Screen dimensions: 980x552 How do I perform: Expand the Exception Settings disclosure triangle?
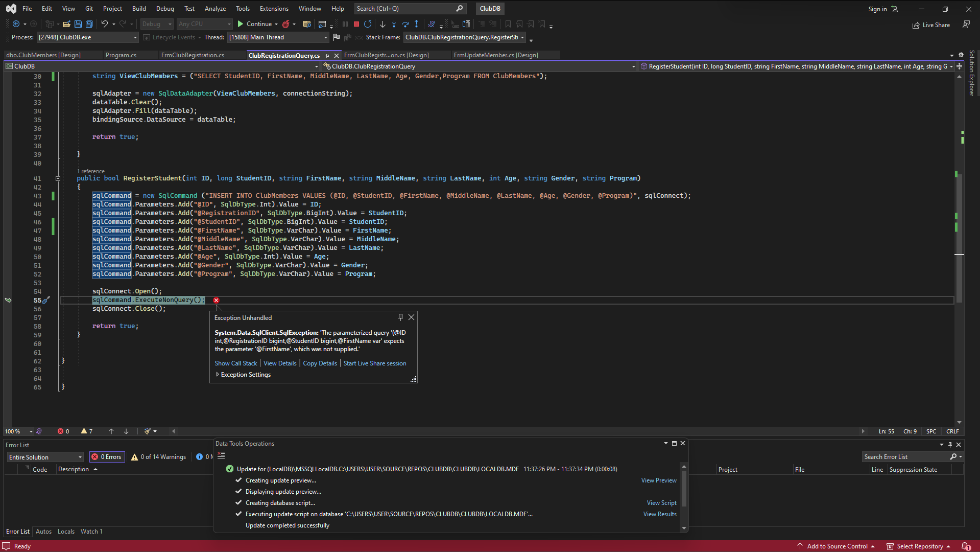point(217,374)
